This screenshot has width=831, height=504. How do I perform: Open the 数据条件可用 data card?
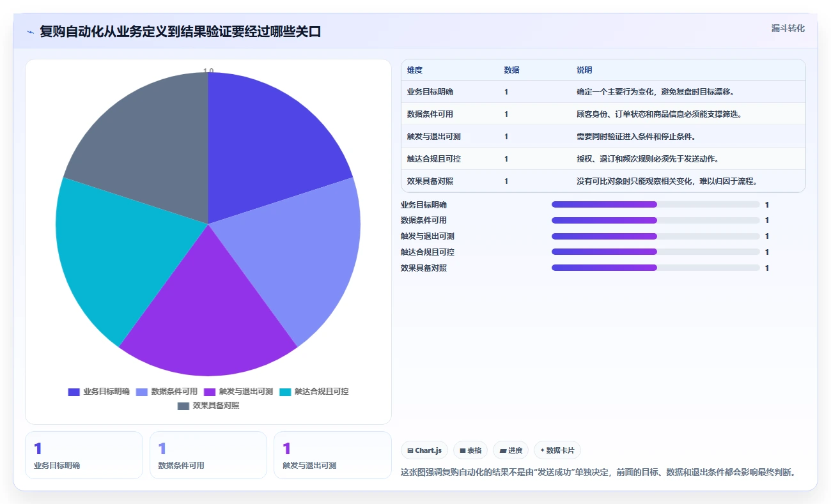tap(208, 455)
